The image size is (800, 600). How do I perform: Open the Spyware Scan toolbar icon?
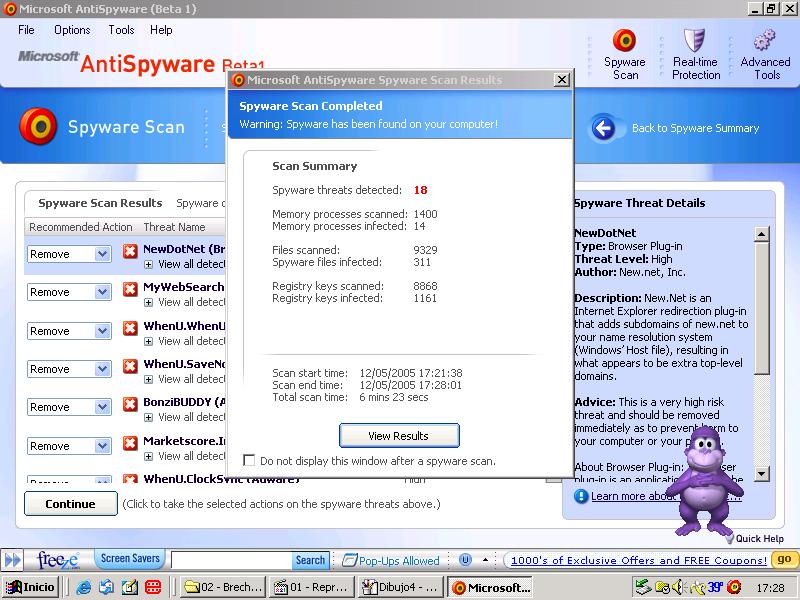coord(624,40)
